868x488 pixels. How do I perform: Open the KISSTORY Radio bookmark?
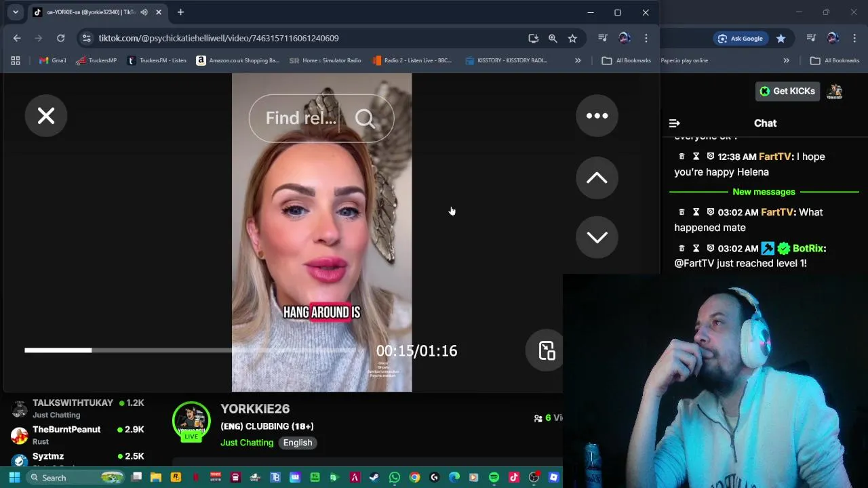tap(506, 60)
